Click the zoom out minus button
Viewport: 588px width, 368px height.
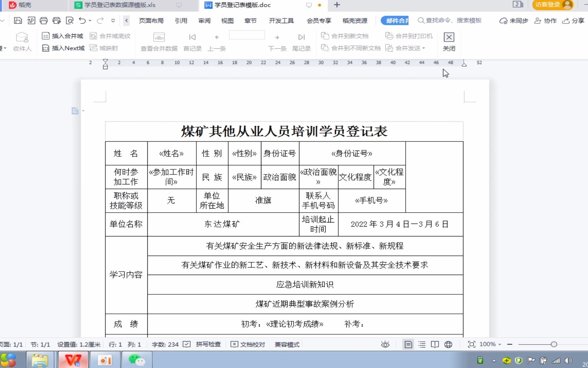pos(509,344)
